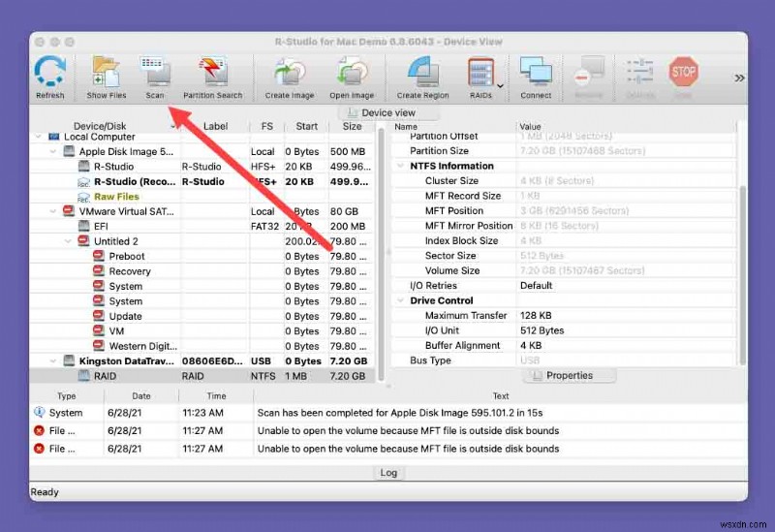Select the Recovery volume icon
The height and width of the screenshot is (532, 775).
coord(99,271)
